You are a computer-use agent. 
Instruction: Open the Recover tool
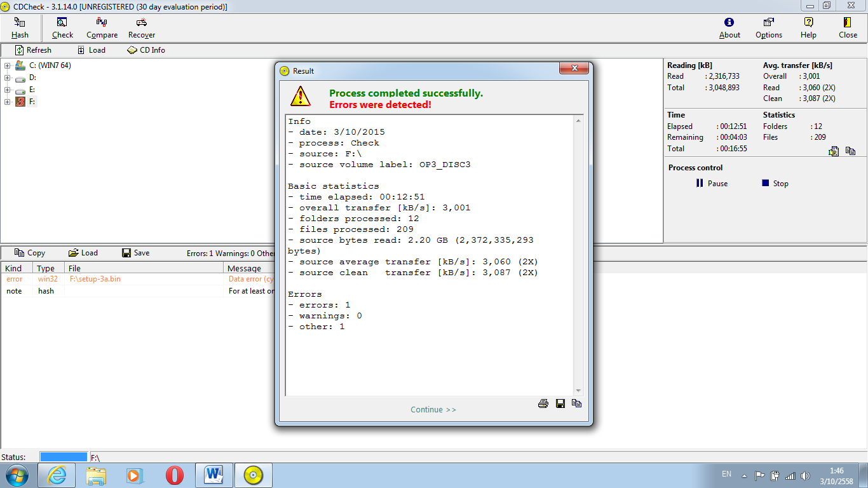click(x=142, y=23)
